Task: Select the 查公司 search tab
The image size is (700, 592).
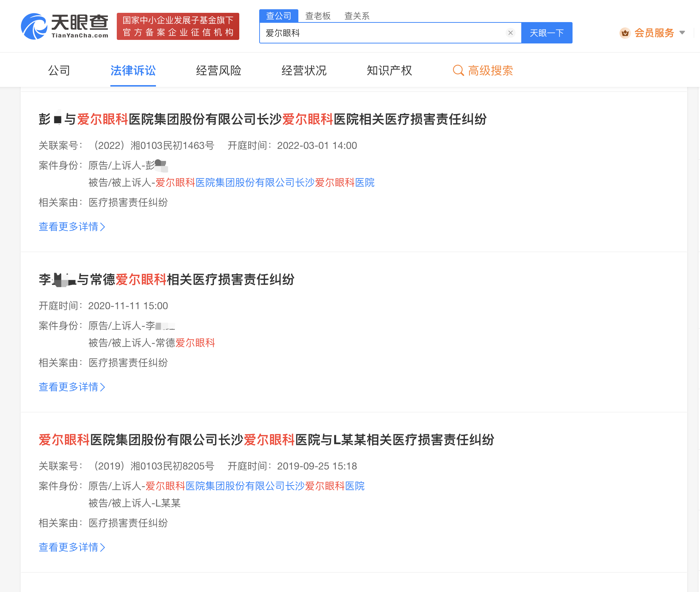Action: click(x=278, y=16)
